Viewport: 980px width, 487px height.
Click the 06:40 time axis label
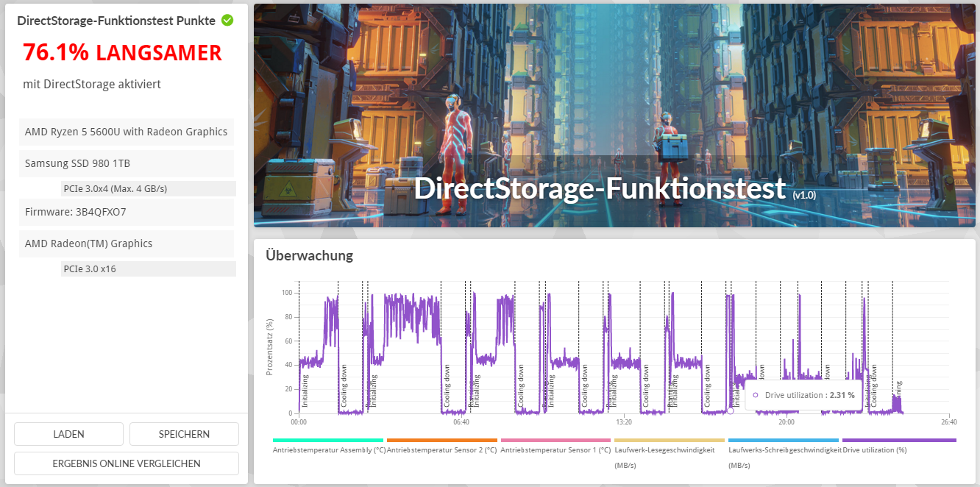click(461, 422)
